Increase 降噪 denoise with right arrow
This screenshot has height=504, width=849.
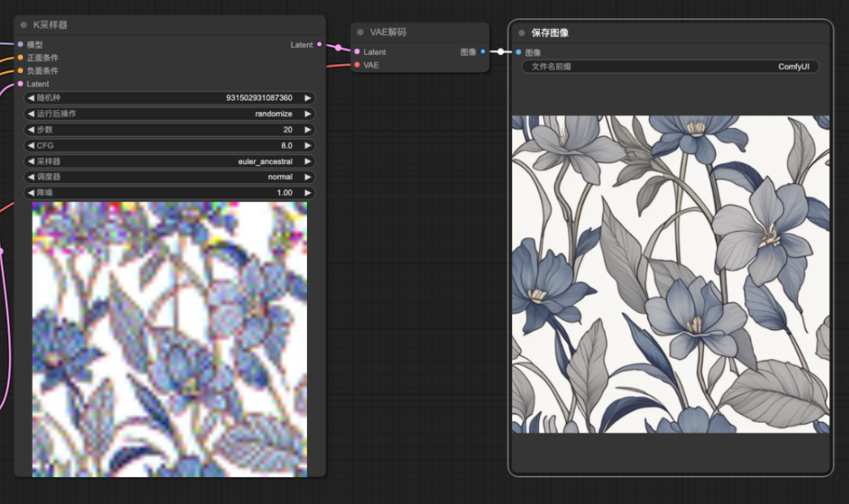click(x=308, y=193)
